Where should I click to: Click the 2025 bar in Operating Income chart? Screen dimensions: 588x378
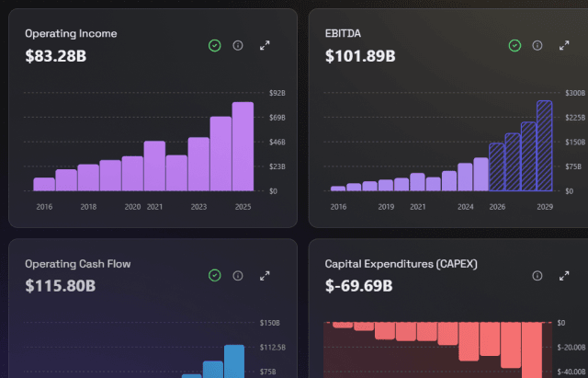243,146
